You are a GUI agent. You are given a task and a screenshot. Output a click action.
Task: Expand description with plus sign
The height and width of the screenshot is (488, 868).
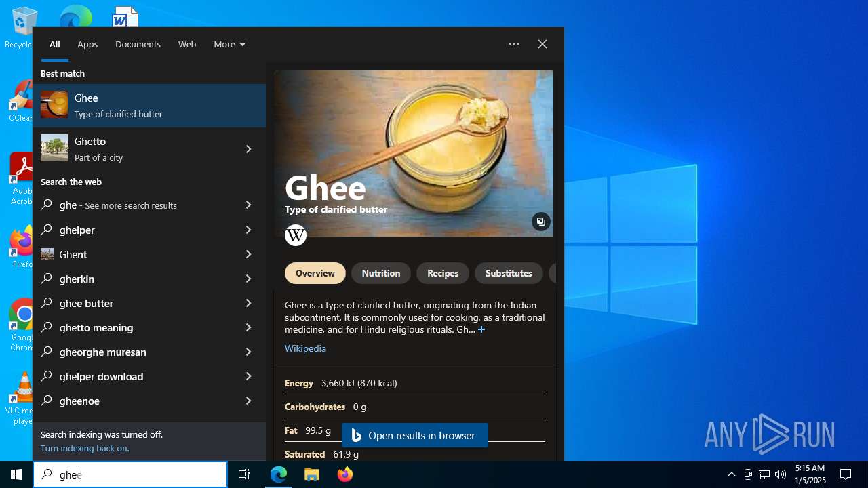tap(481, 329)
